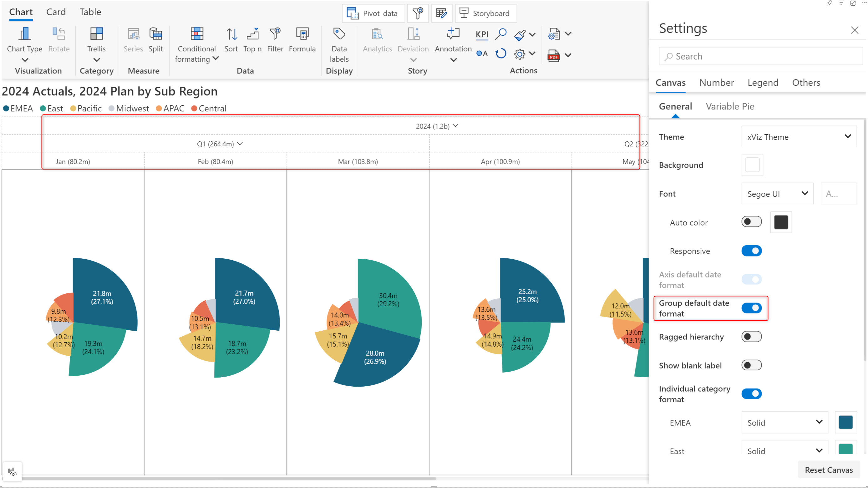The width and height of the screenshot is (868, 488).
Task: Toggle Axis default date format
Action: [751, 279]
